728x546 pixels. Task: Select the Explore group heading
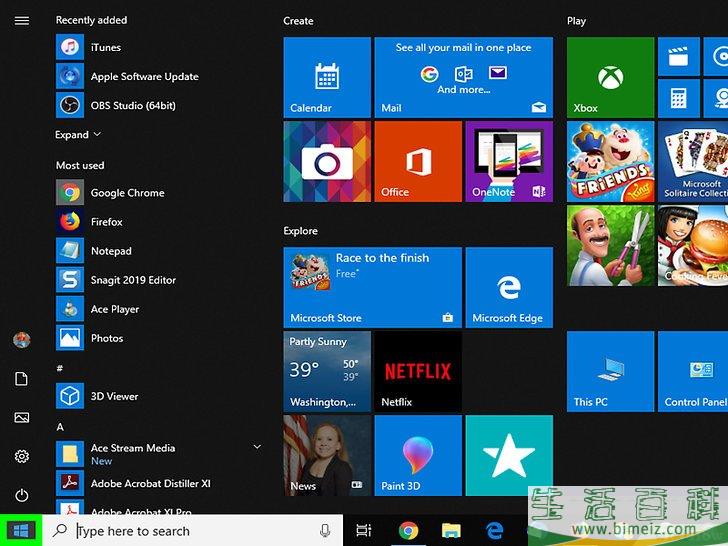(300, 231)
